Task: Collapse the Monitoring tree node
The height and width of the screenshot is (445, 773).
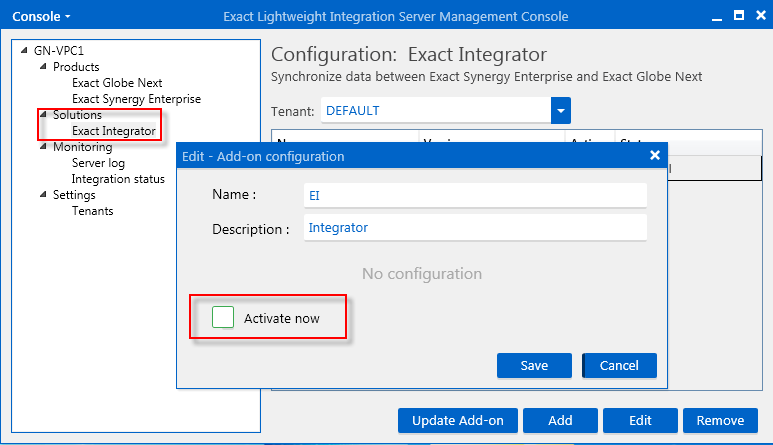Action: tap(43, 146)
